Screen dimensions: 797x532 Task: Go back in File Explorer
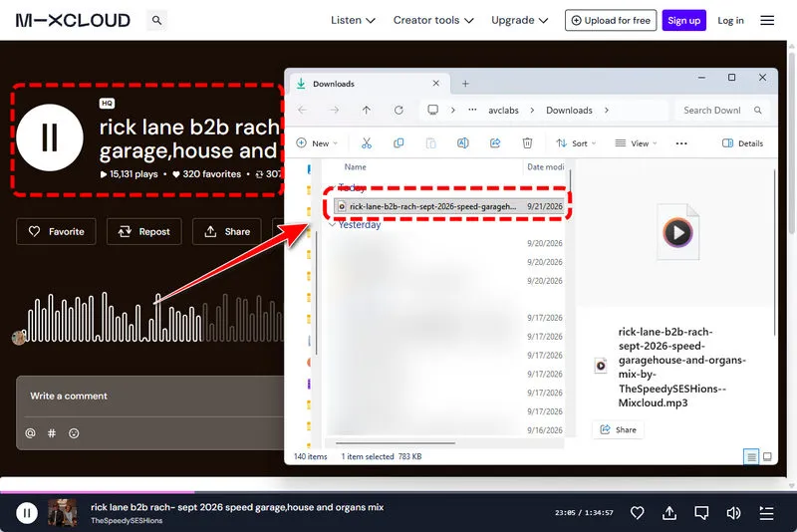303,110
